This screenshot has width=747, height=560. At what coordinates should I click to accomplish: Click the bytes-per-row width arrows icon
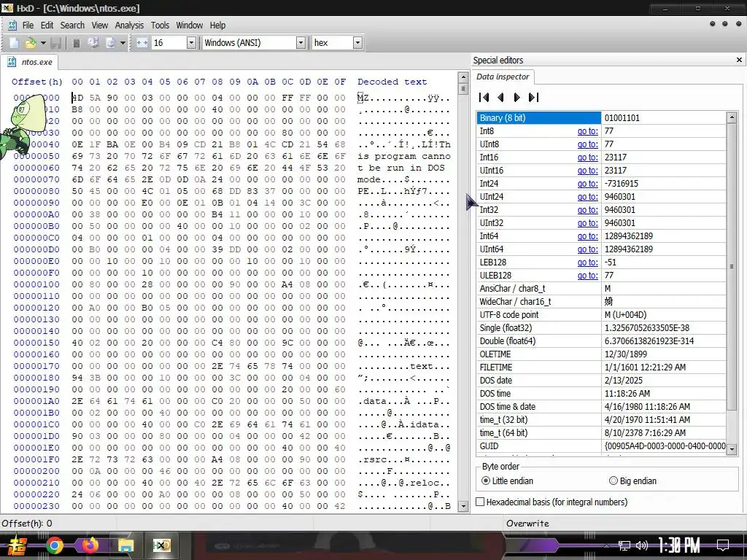142,43
